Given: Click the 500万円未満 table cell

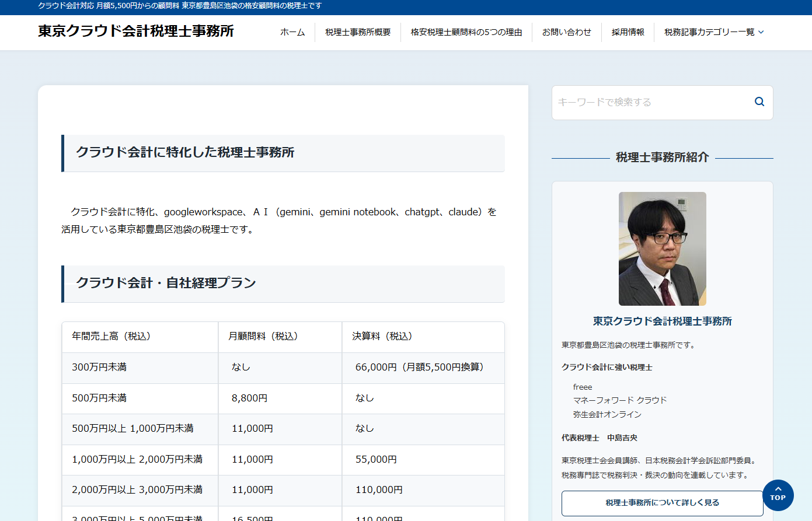Looking at the screenshot, I should click(140, 398).
